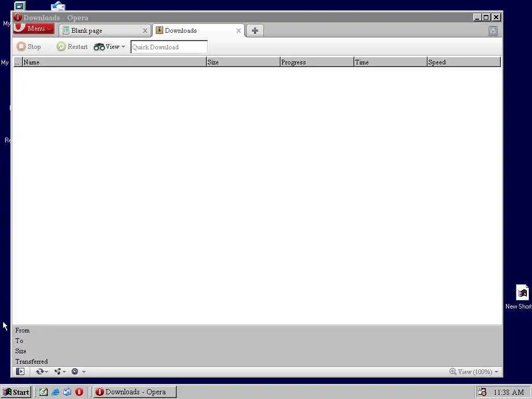Open a new tab with plus button
Viewport: 532px width, 399px height.
pyautogui.click(x=255, y=31)
